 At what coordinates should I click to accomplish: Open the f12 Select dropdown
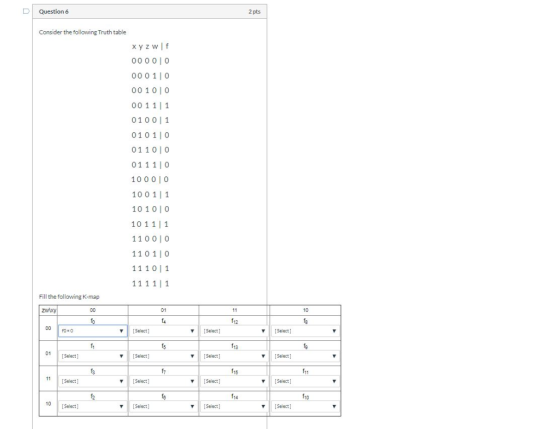tap(234, 331)
